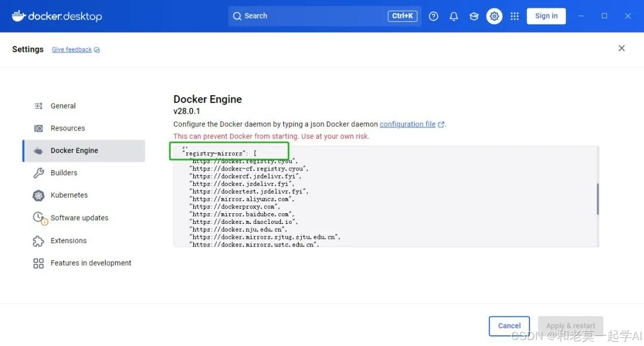Click external link icon after configuration file
Screen dimensions: 644x346
tap(441, 124)
